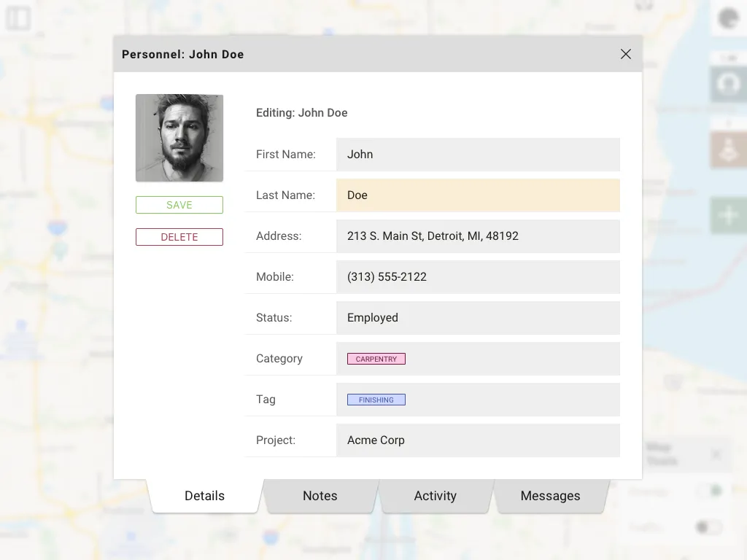This screenshot has width=747, height=560.
Task: Click the blurred person marker icon
Action: [x=729, y=149]
